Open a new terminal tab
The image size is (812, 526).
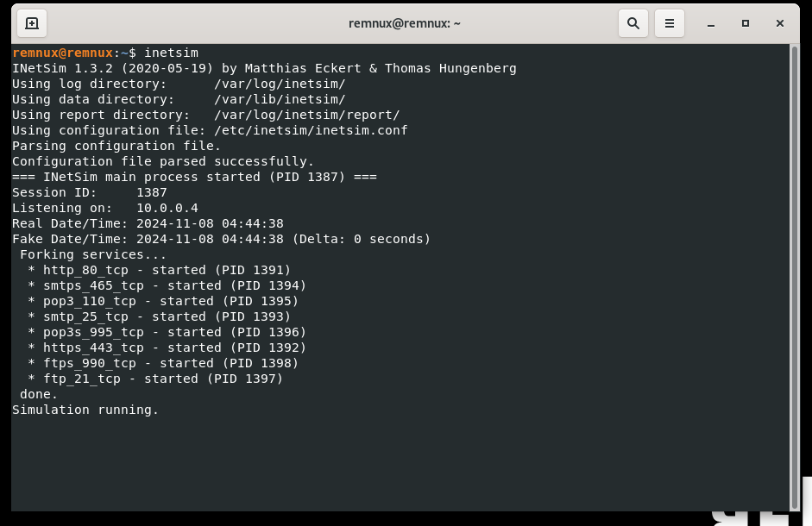[32, 23]
